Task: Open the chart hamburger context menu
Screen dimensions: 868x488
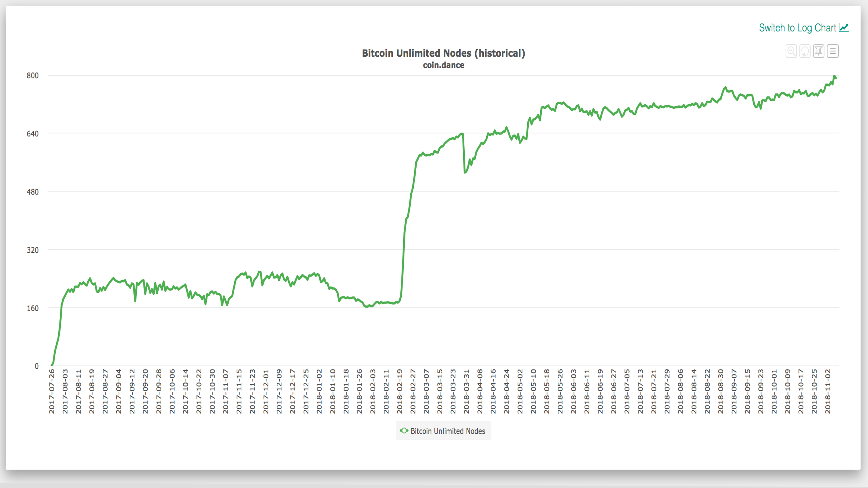Action: click(x=833, y=51)
